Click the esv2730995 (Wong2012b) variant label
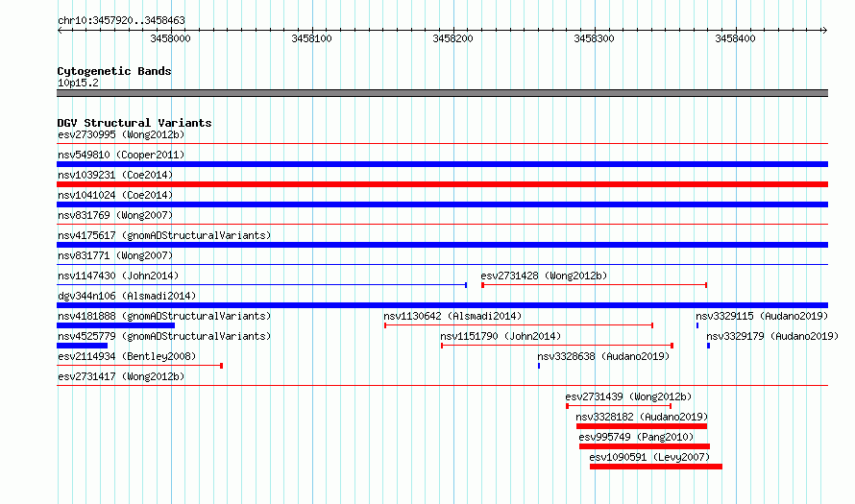 tap(121, 134)
